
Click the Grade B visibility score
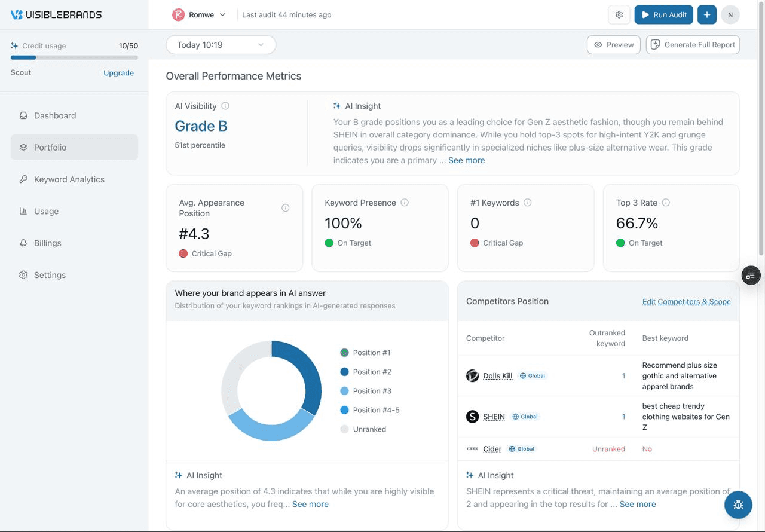coord(201,126)
